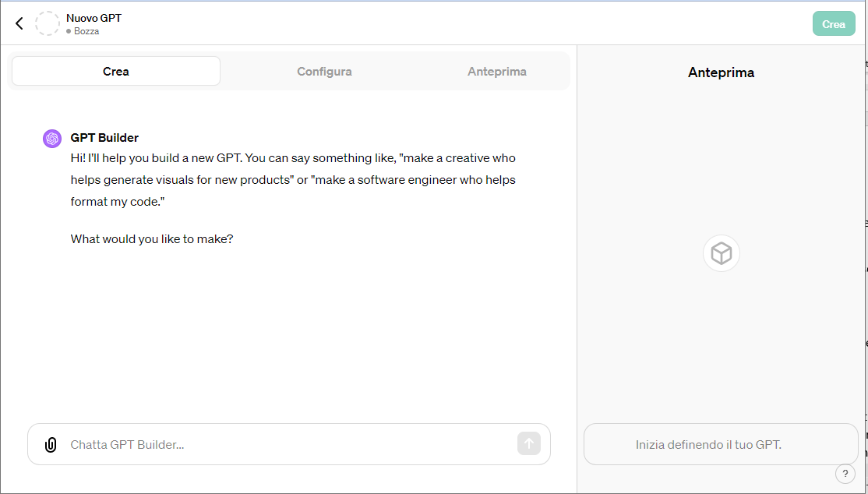The image size is (868, 494).
Task: Select the Crea tab
Action: pos(115,72)
